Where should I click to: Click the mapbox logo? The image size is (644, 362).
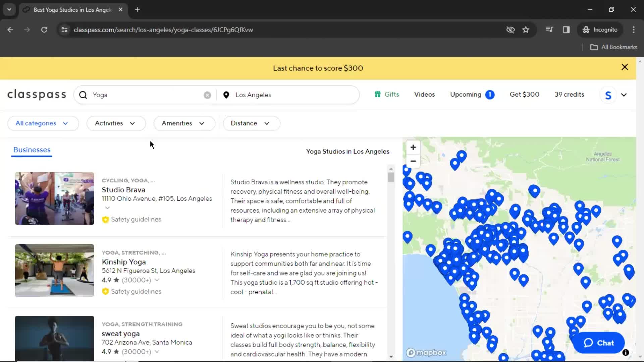(426, 353)
